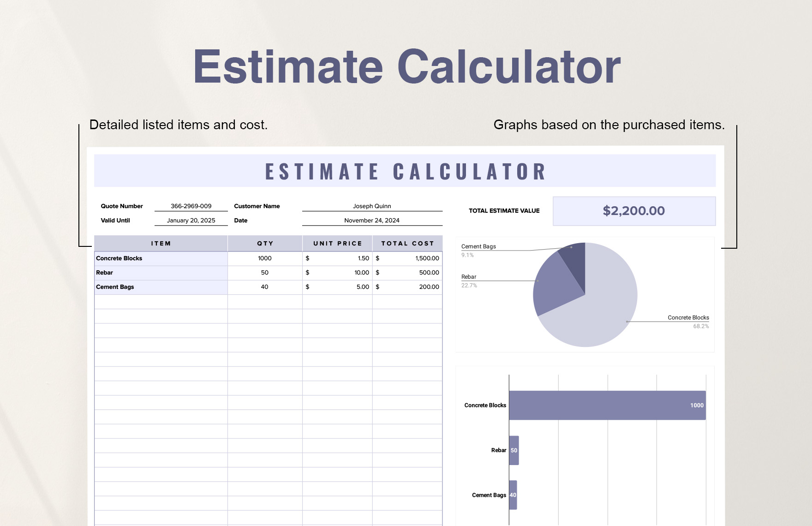Select the Rebar pie chart label
The width and height of the screenshot is (812, 526).
click(x=469, y=277)
